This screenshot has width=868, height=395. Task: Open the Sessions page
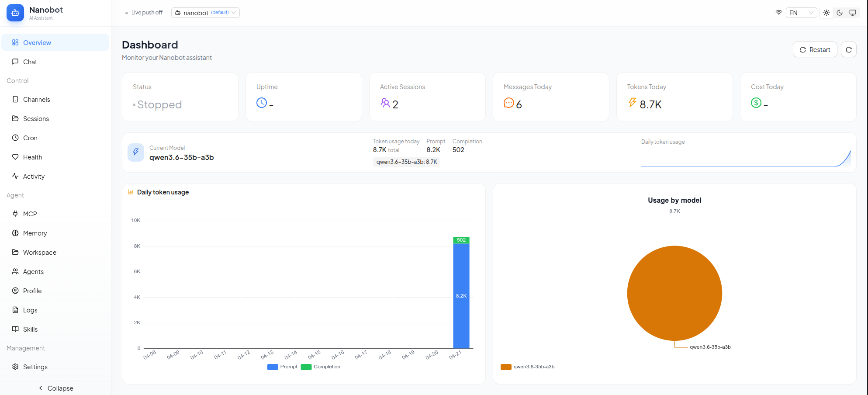36,118
